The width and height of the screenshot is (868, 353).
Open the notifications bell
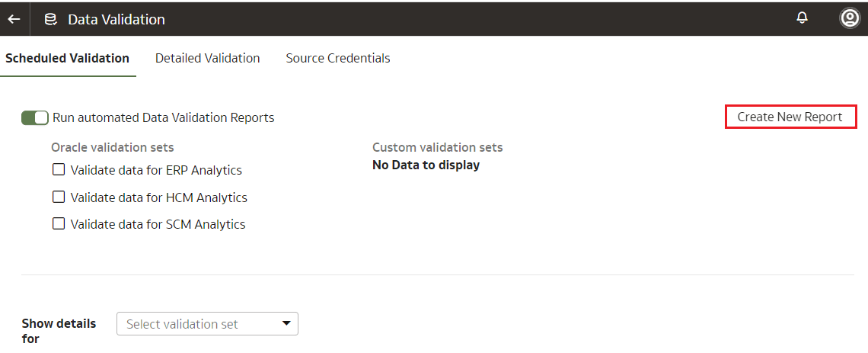pyautogui.click(x=802, y=18)
